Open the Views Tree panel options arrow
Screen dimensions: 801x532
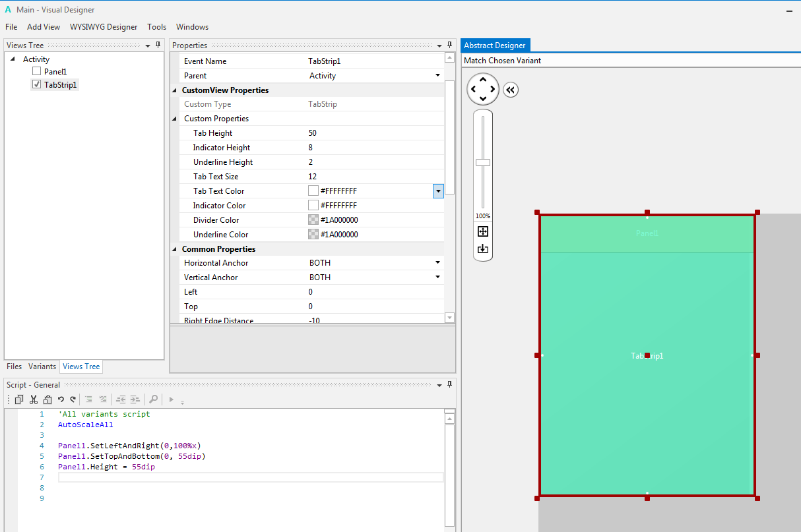tap(148, 45)
